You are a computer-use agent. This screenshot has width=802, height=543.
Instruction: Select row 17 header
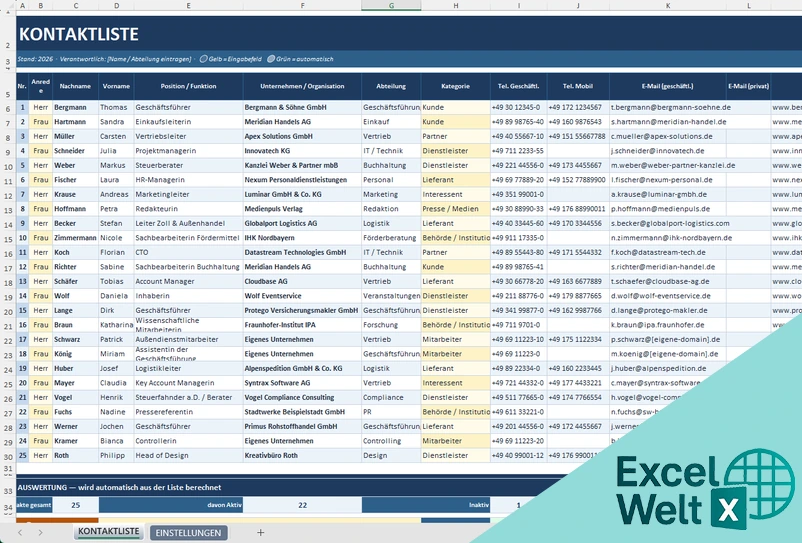pos(8,268)
